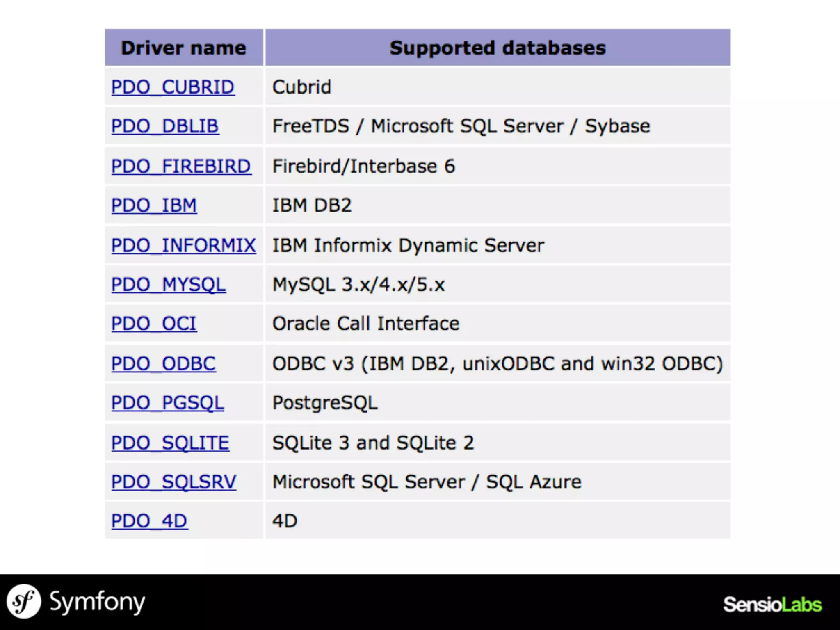Select the PDO_ODBC driver link

tap(163, 363)
